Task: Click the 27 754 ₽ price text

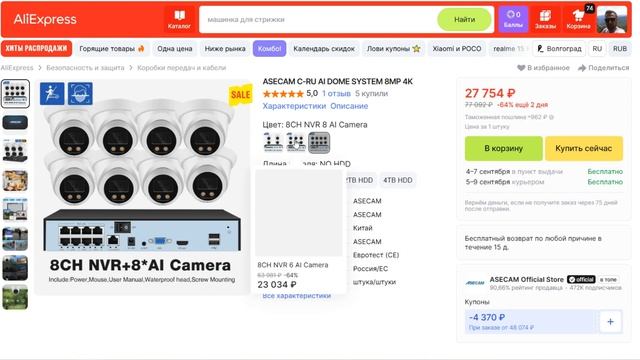Action: point(490,93)
